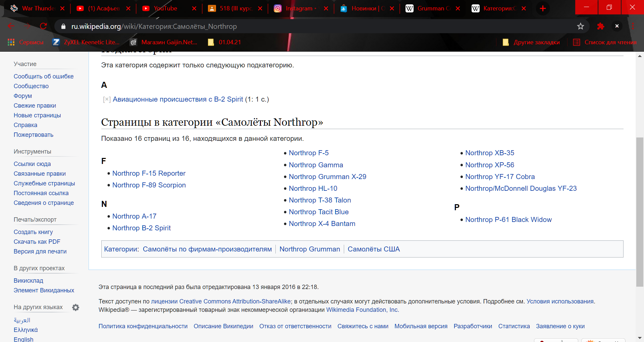644x342 pixels.
Task: Click Скачать как PDF sidebar link
Action: (x=37, y=242)
